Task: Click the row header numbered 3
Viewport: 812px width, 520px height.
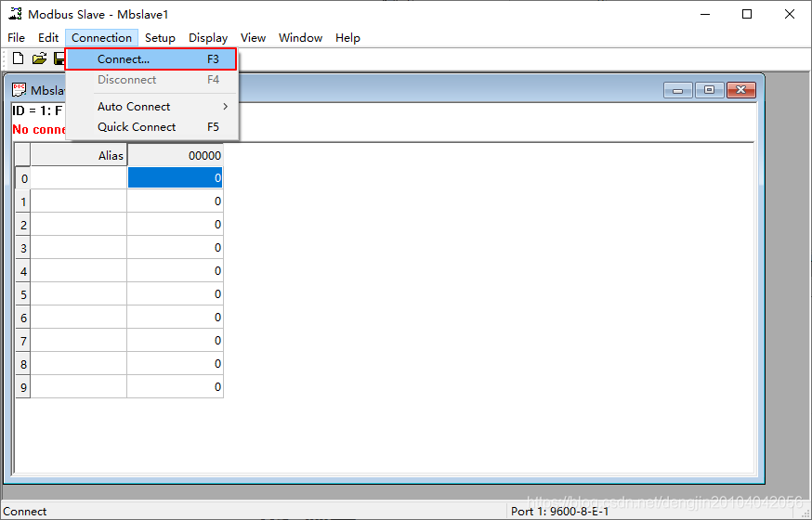Action: tap(23, 248)
